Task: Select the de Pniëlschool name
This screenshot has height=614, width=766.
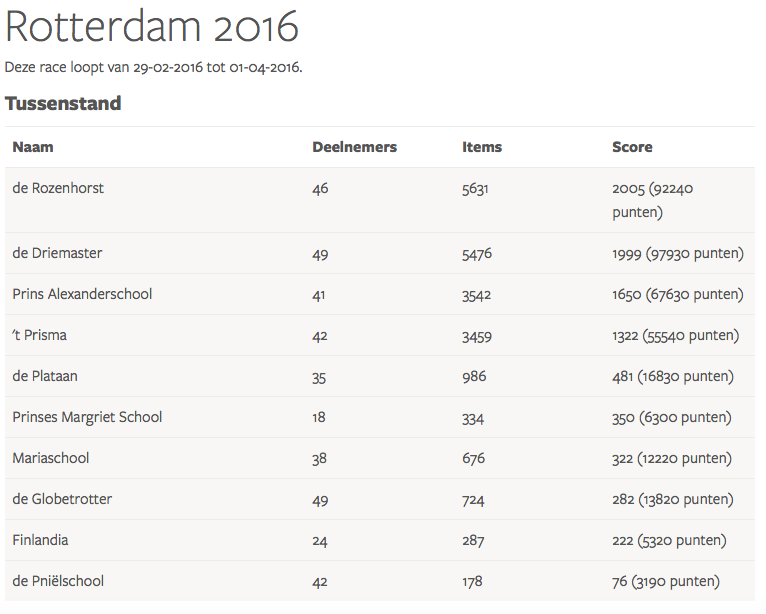Action: point(58,581)
